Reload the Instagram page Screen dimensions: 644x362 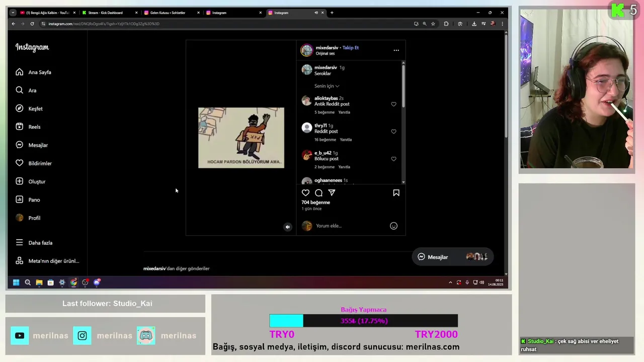(32, 24)
